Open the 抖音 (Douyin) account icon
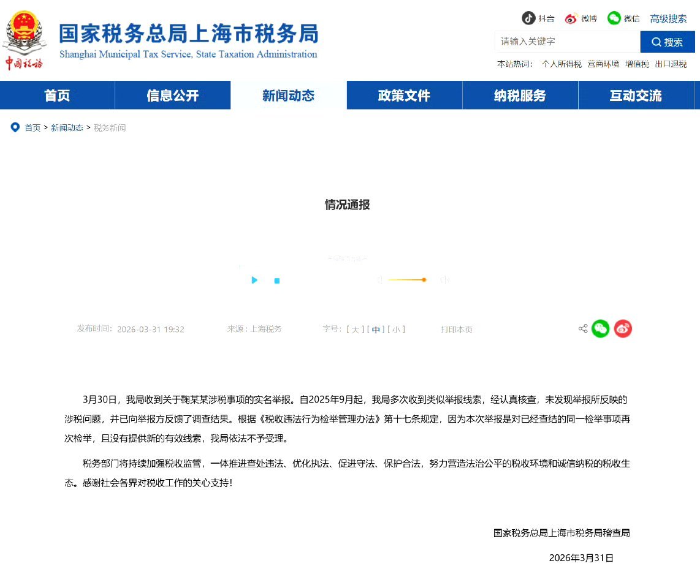This screenshot has width=700, height=588. point(528,18)
